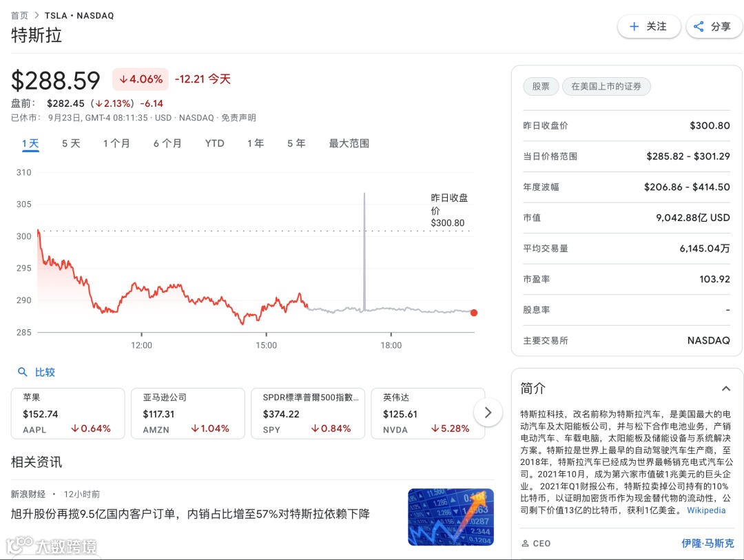Click the CEO person icon

[x=525, y=543]
